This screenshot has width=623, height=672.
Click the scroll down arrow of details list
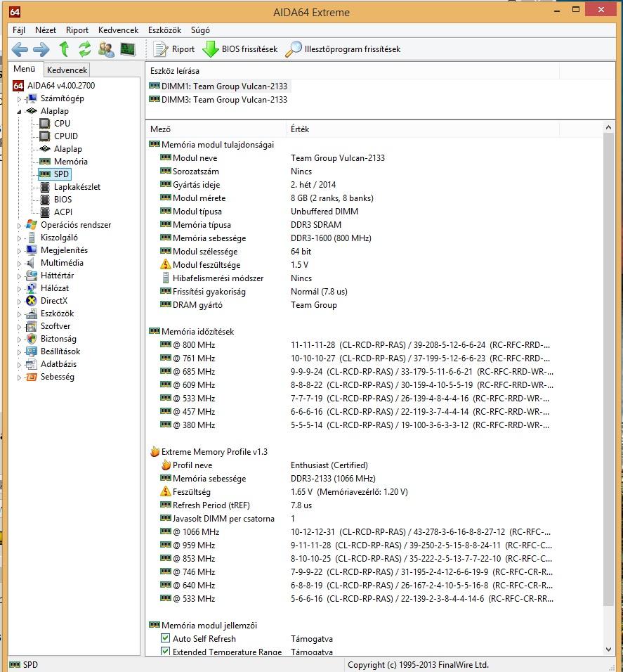608,650
